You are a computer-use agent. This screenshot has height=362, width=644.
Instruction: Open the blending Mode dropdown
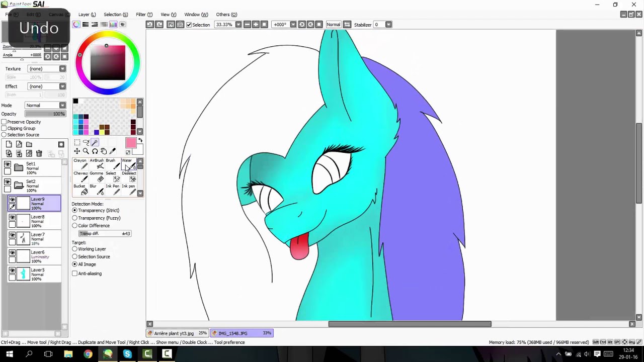45,106
